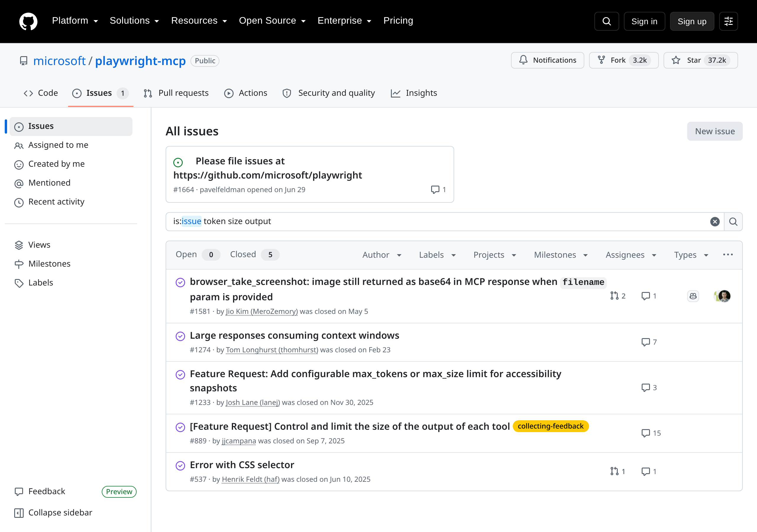The width and height of the screenshot is (757, 532).
Task: View linked pull requests for issue #1581
Action: (x=617, y=296)
